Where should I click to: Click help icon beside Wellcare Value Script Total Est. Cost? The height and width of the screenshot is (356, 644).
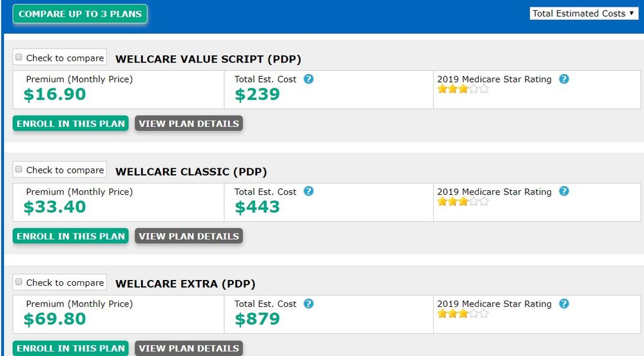click(x=309, y=79)
